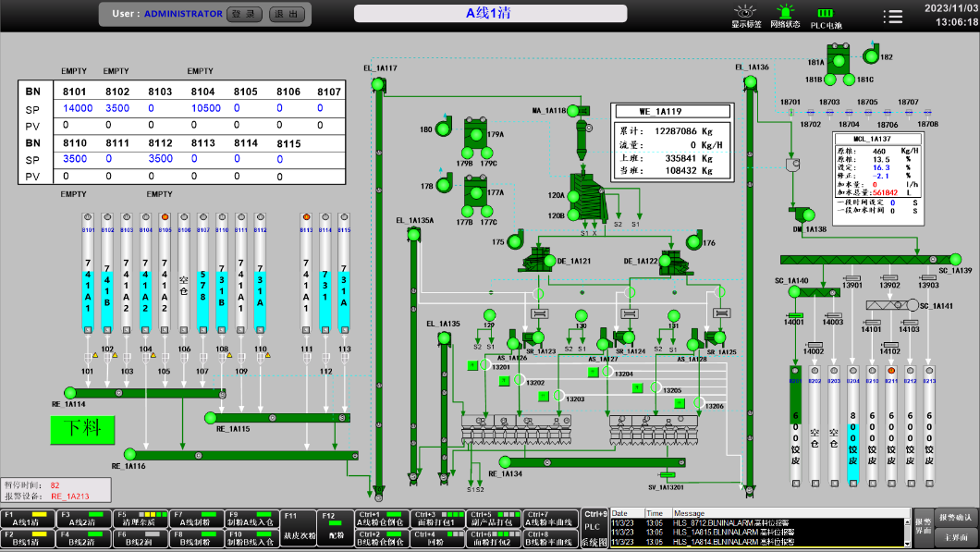Select fan 180 motor icon

[443, 130]
